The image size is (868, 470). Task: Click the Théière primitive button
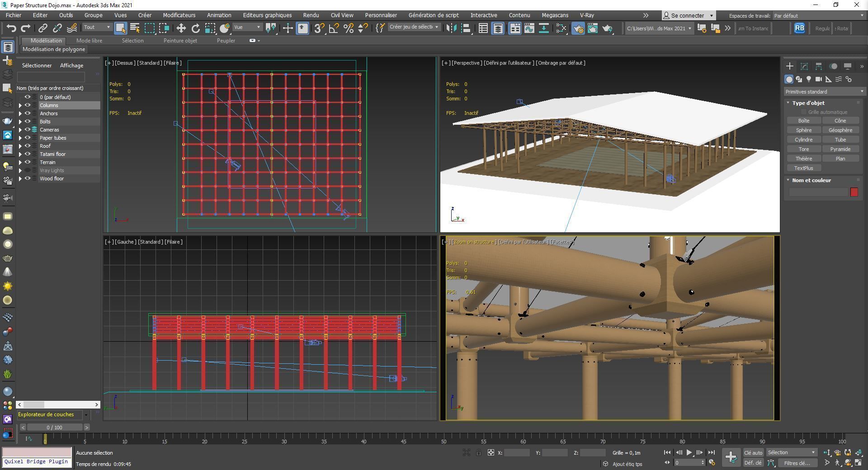tap(804, 159)
